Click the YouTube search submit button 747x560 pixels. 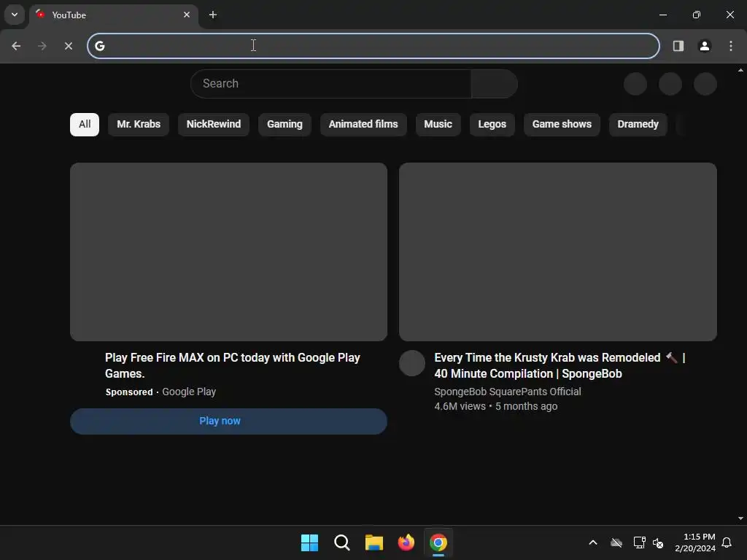pos(494,84)
